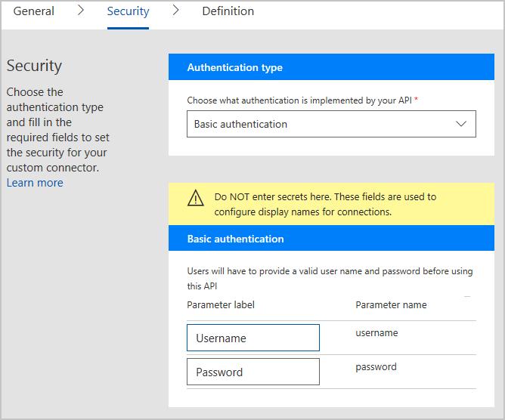
Task: Click 'Users will have to provide' description text
Action: pyautogui.click(x=330, y=279)
